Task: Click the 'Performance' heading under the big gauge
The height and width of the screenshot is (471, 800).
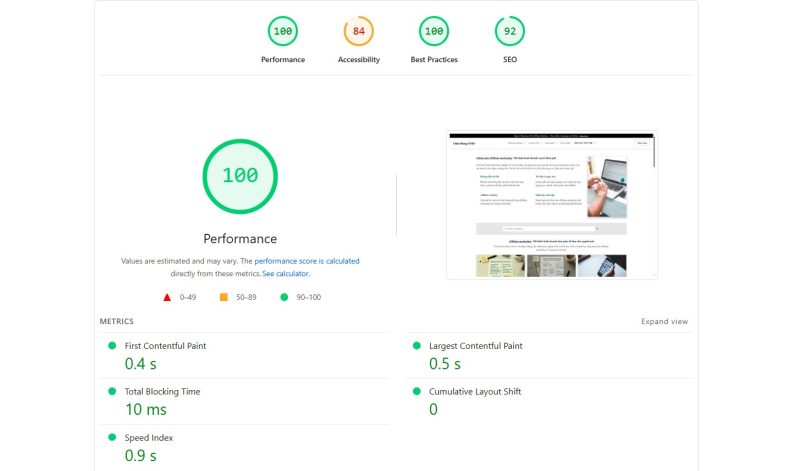Action: (x=240, y=239)
